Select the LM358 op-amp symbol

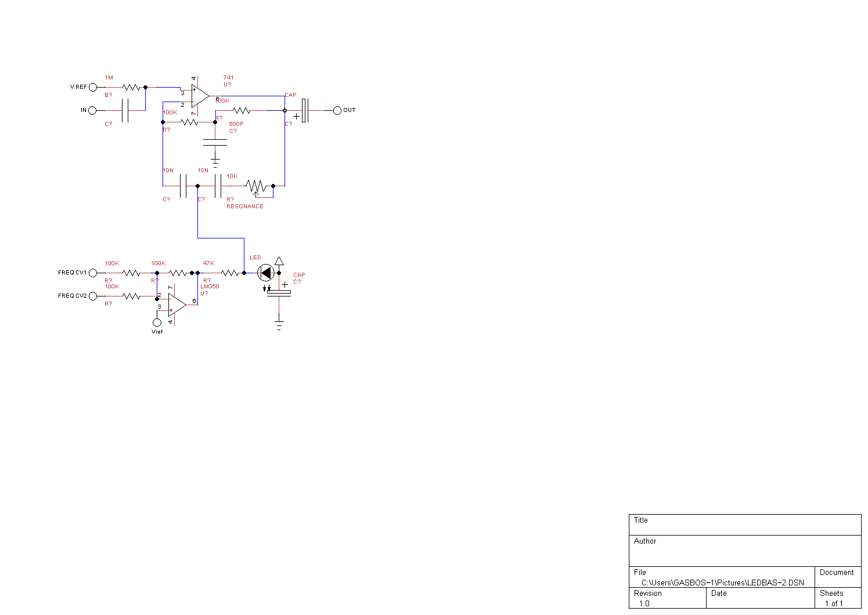[x=177, y=305]
